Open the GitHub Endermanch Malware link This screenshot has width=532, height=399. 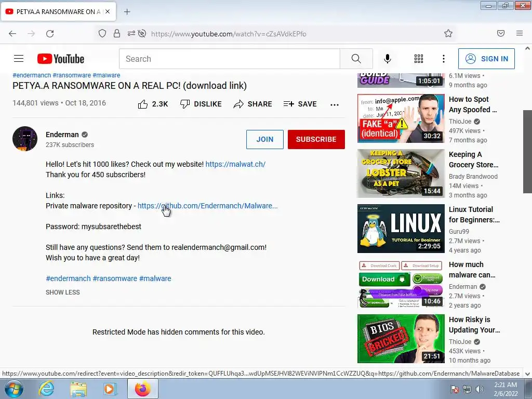(x=207, y=206)
